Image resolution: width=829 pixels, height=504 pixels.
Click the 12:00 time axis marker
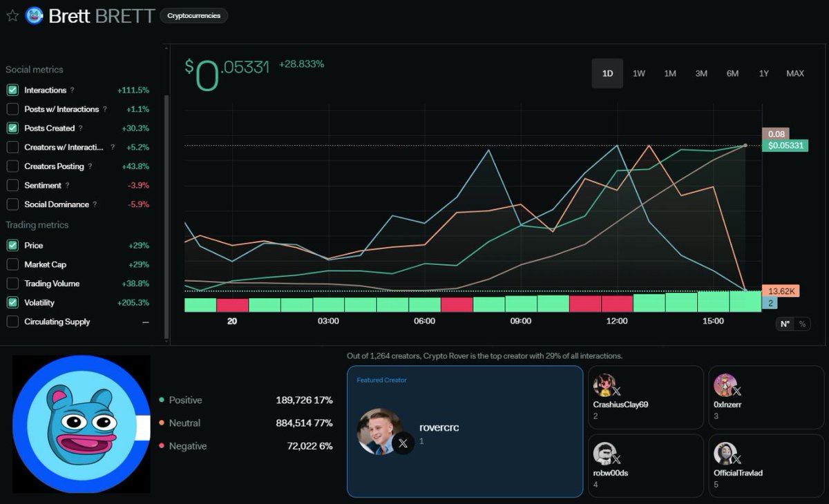point(617,321)
